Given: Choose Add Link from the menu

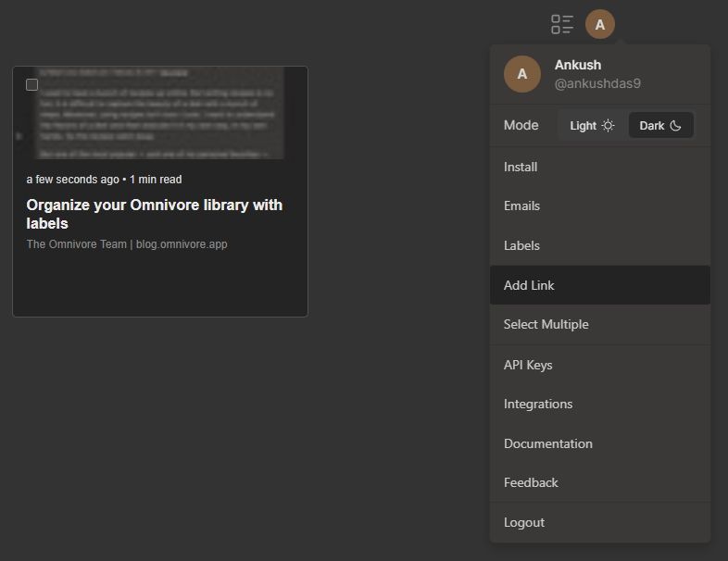Looking at the screenshot, I should point(529,285).
